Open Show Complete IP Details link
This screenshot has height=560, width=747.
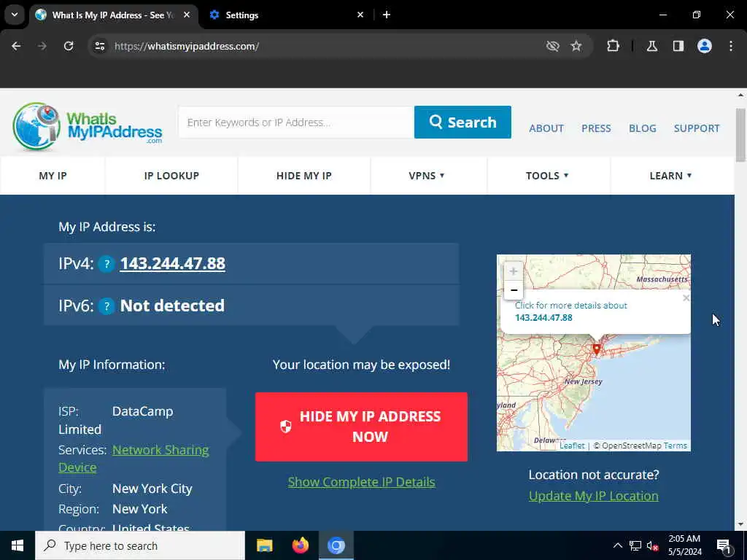pyautogui.click(x=361, y=482)
